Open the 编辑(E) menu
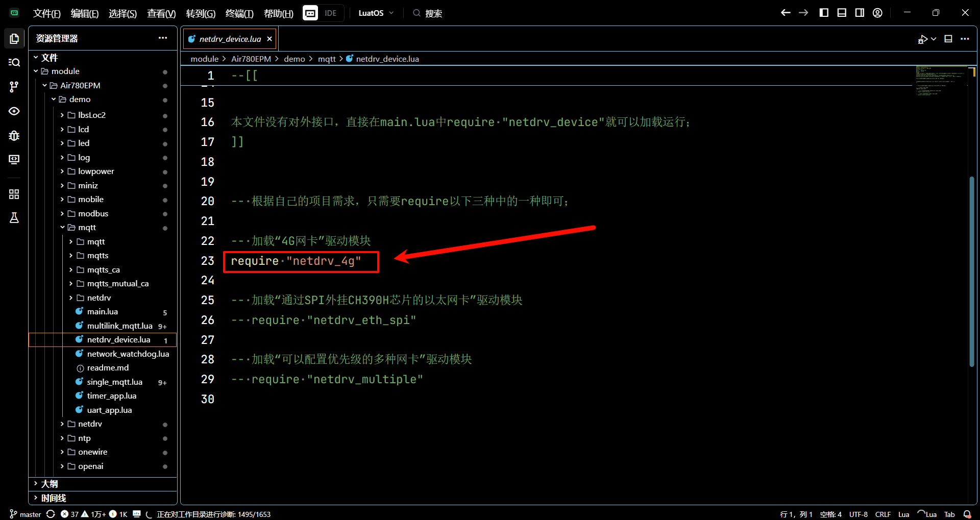This screenshot has width=980, height=520. (84, 13)
